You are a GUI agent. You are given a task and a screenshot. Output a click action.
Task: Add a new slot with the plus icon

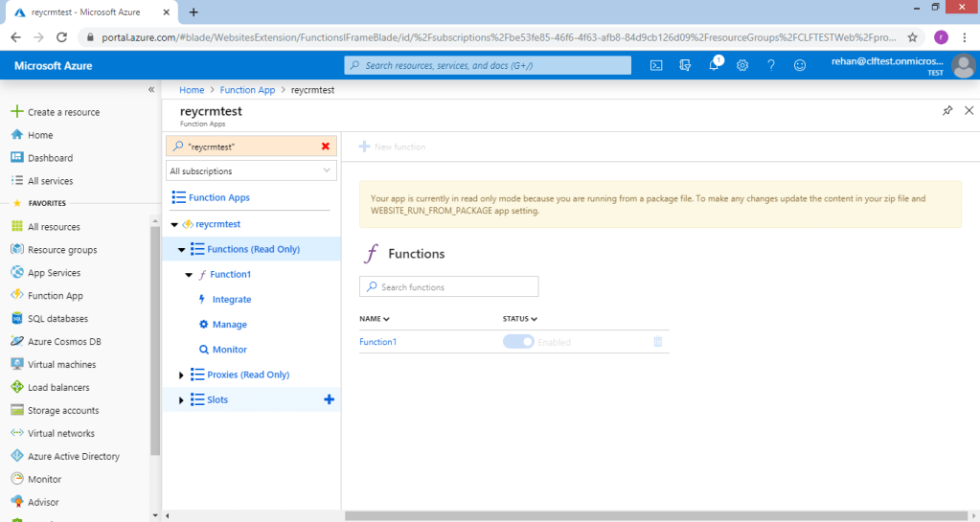tap(330, 399)
